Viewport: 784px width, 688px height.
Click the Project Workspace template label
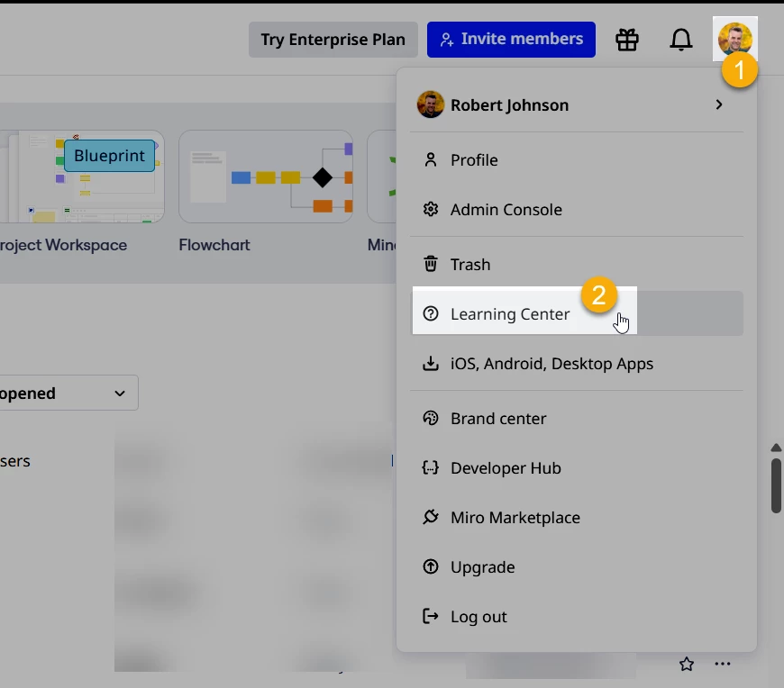click(x=63, y=245)
